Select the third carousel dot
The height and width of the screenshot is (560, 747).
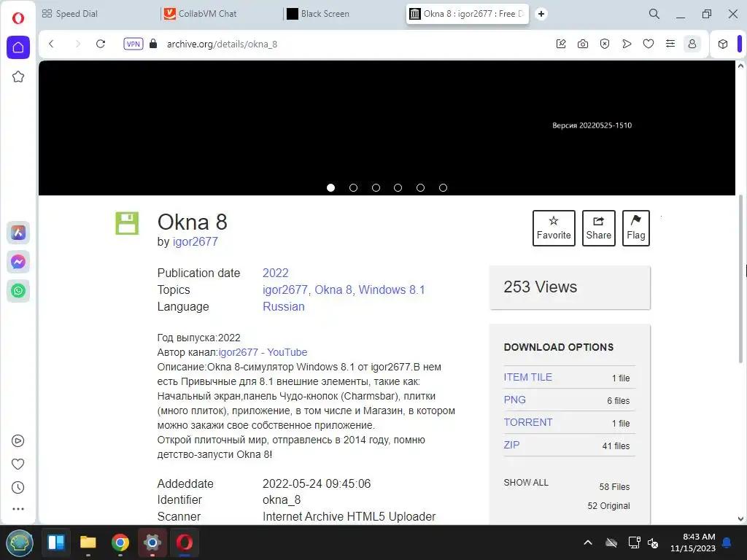point(376,187)
